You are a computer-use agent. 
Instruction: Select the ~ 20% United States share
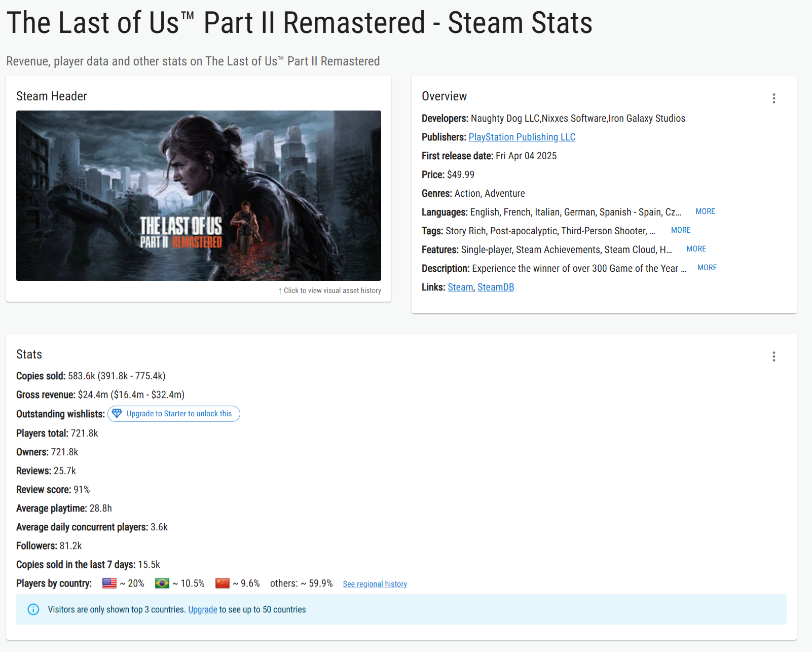tap(132, 583)
